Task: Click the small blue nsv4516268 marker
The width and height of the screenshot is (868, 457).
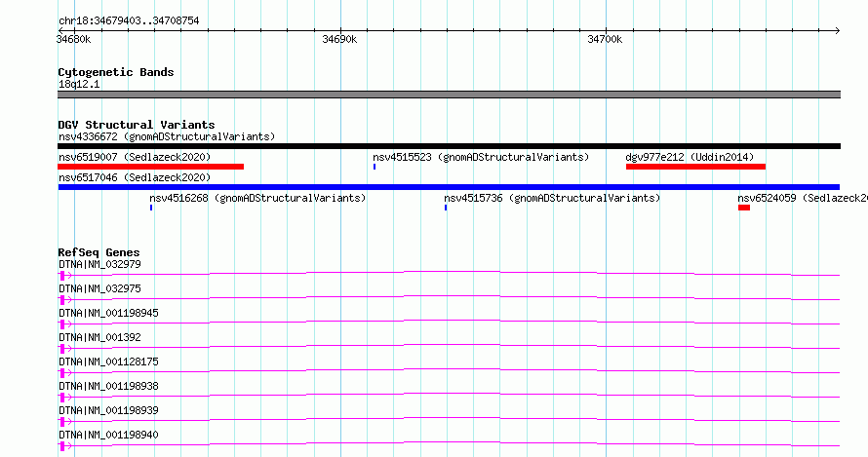Action: pos(151,208)
